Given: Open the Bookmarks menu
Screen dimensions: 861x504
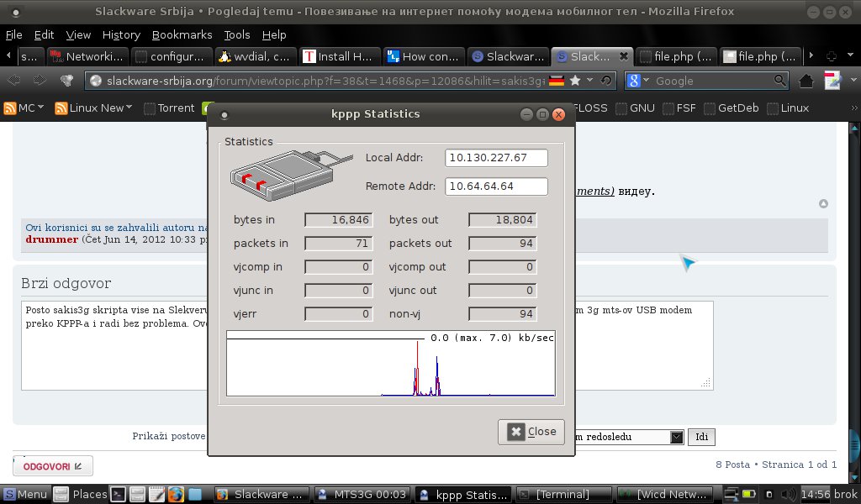Looking at the screenshot, I should [x=182, y=34].
